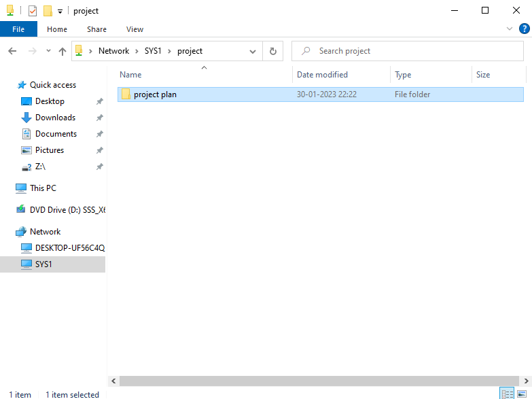Expand the chevron after Network breadcrumb

[137, 51]
